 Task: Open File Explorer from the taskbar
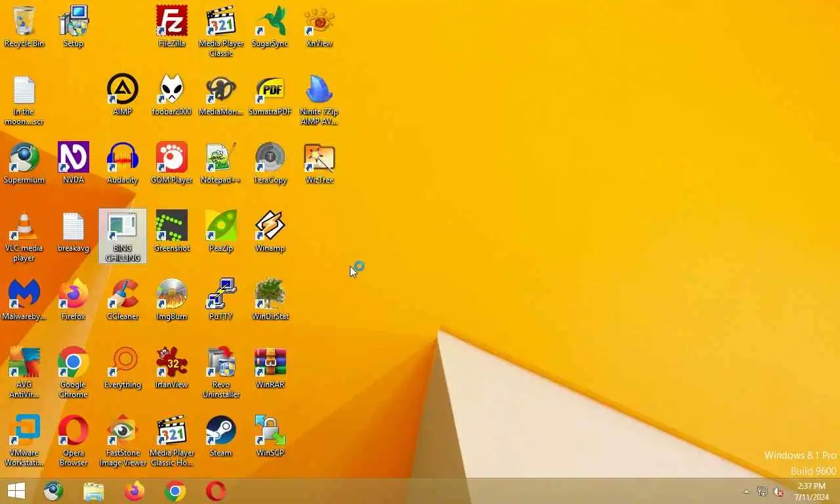94,491
